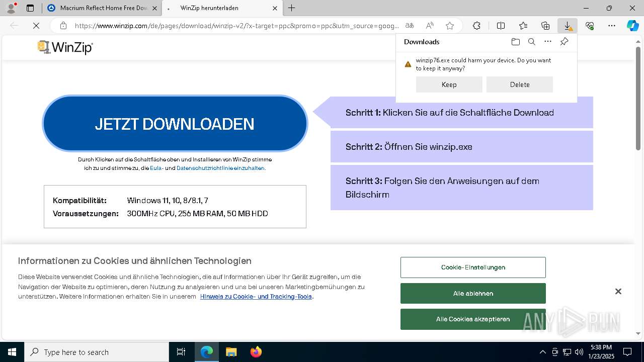Click the taskbar search box

tap(97, 352)
